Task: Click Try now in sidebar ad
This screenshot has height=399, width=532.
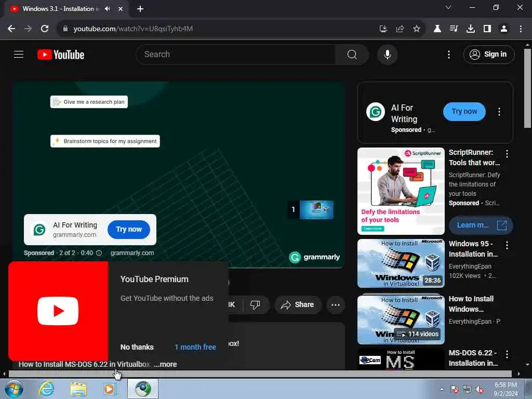Action: (x=464, y=112)
